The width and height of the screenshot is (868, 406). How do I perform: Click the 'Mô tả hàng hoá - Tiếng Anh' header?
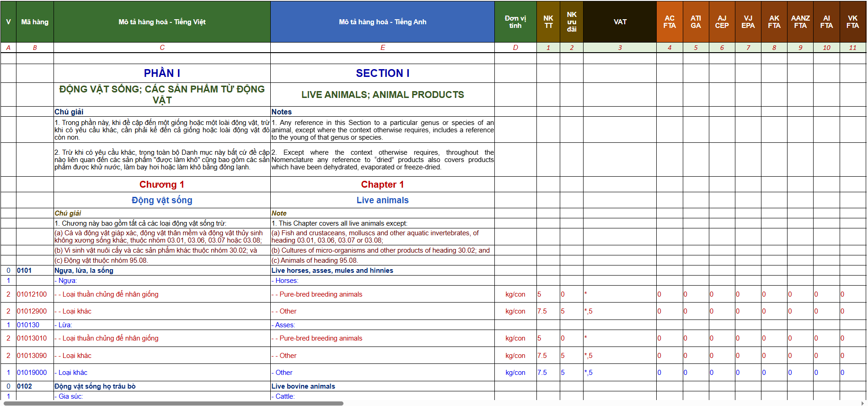[x=382, y=22]
